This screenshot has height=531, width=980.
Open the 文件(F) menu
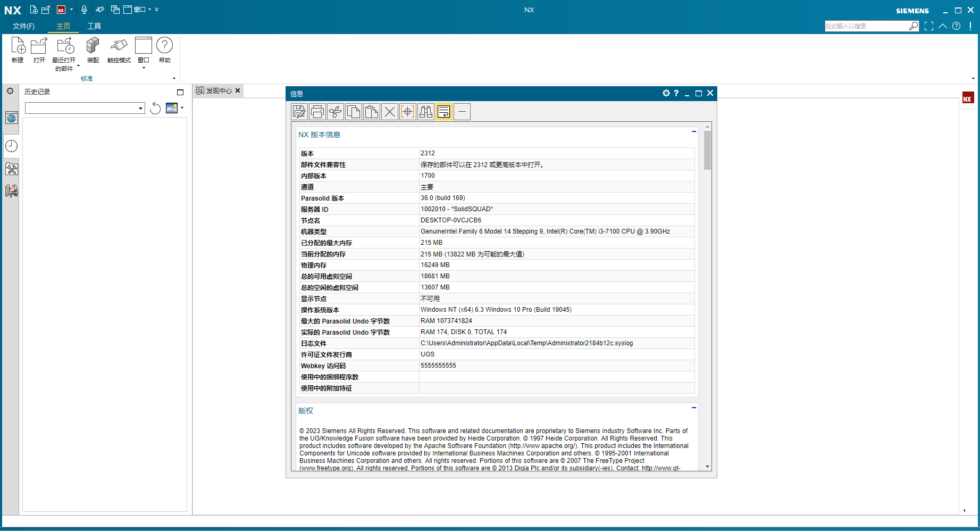pyautogui.click(x=23, y=26)
